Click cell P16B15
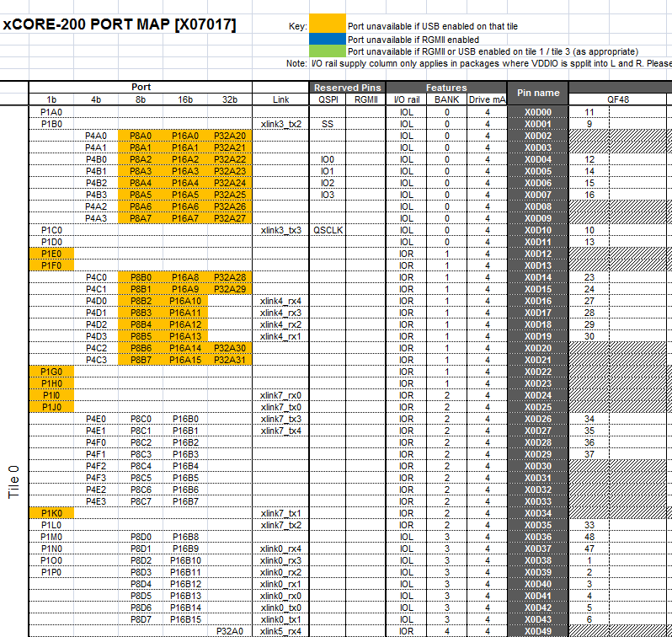The height and width of the screenshot is (637, 672). coord(185,619)
